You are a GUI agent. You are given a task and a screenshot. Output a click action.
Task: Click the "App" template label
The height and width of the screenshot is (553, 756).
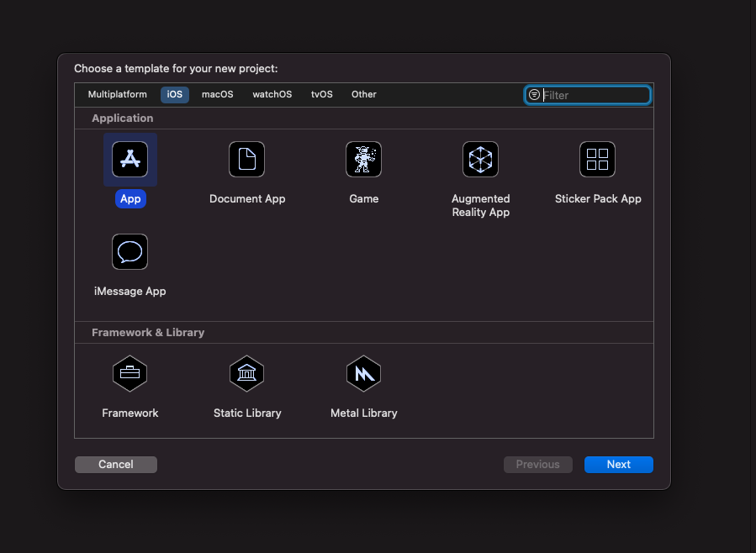click(x=130, y=199)
